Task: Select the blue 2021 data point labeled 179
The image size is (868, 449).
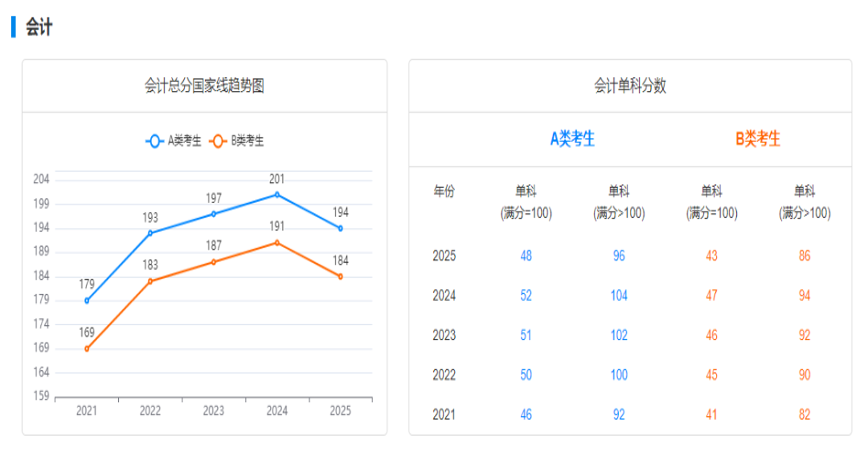Action: coord(87,301)
